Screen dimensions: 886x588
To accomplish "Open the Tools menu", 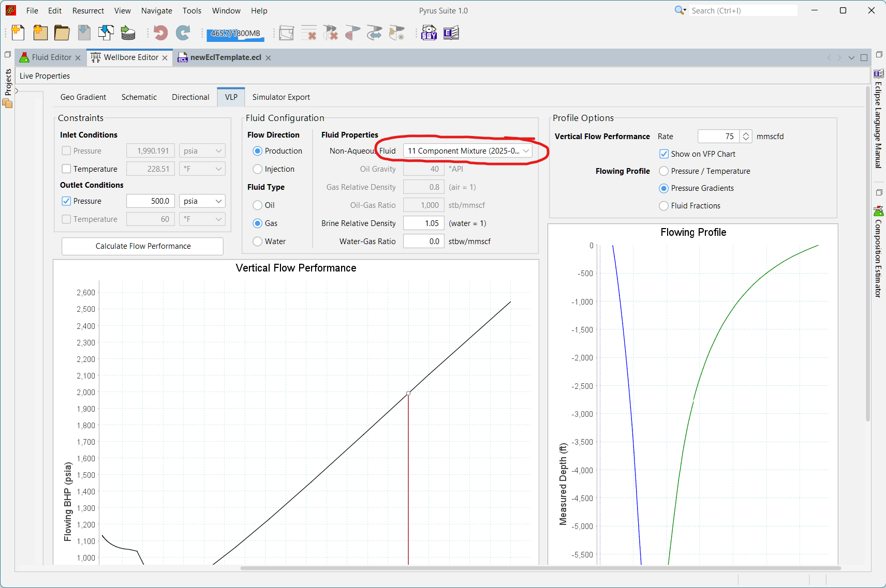I will (x=192, y=11).
